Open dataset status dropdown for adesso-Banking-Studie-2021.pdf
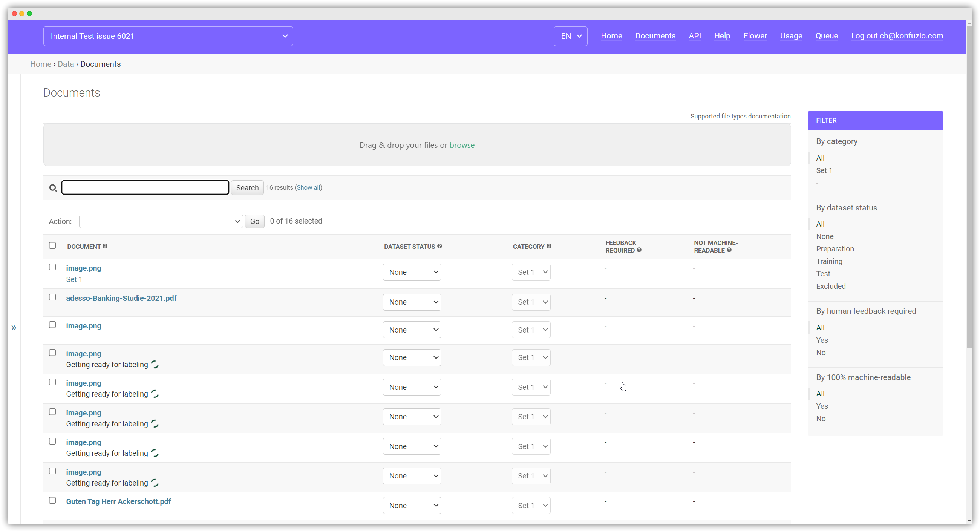Screen dimensions: 980x532 pos(412,302)
